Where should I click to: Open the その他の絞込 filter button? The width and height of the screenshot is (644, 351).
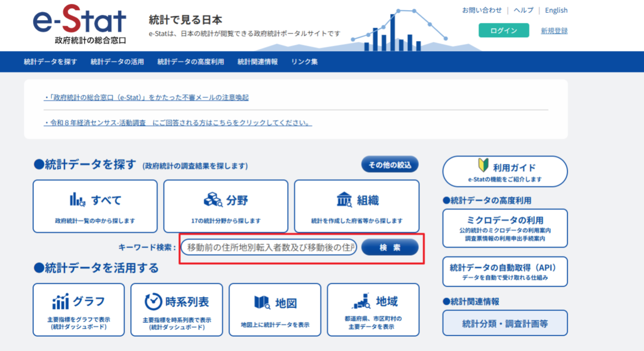point(390,165)
